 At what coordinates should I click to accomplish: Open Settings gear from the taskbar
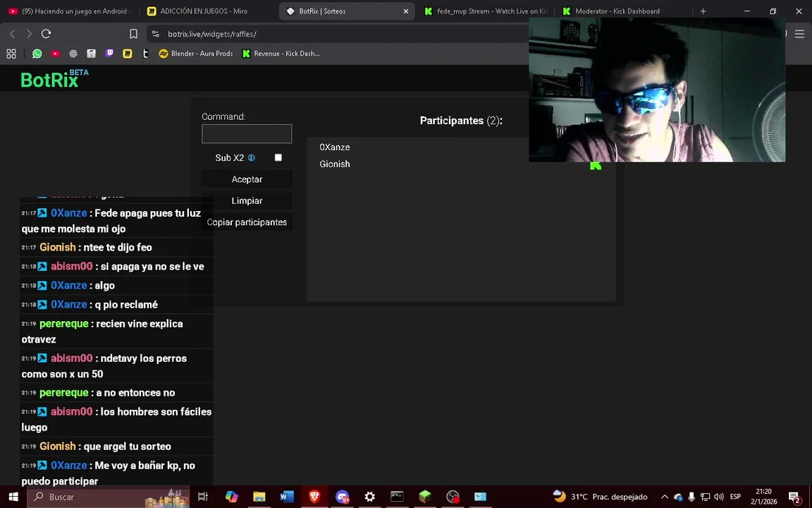click(x=370, y=497)
